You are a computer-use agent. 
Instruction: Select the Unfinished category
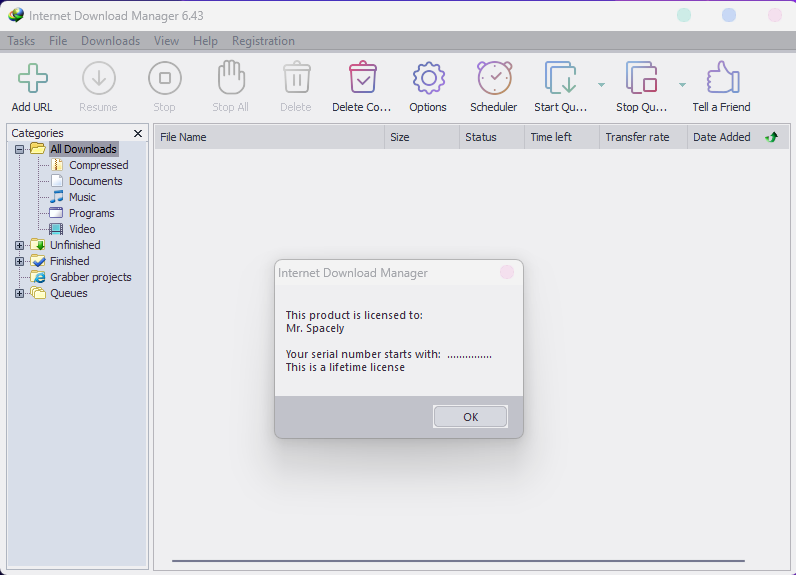pyautogui.click(x=75, y=245)
